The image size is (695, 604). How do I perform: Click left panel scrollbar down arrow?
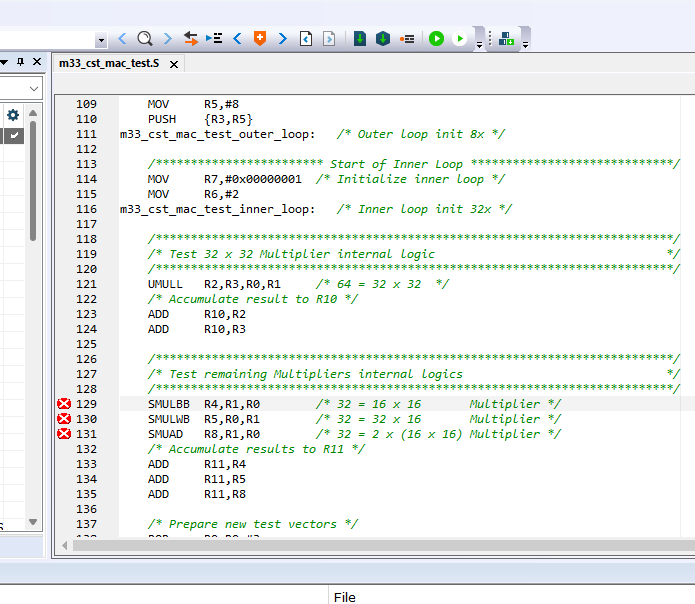33,522
